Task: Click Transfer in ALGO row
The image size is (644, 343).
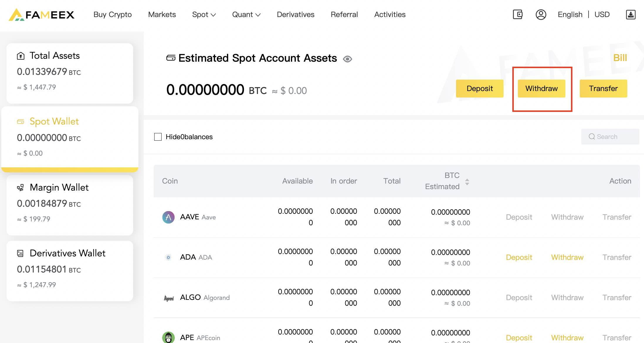Action: pos(617,297)
